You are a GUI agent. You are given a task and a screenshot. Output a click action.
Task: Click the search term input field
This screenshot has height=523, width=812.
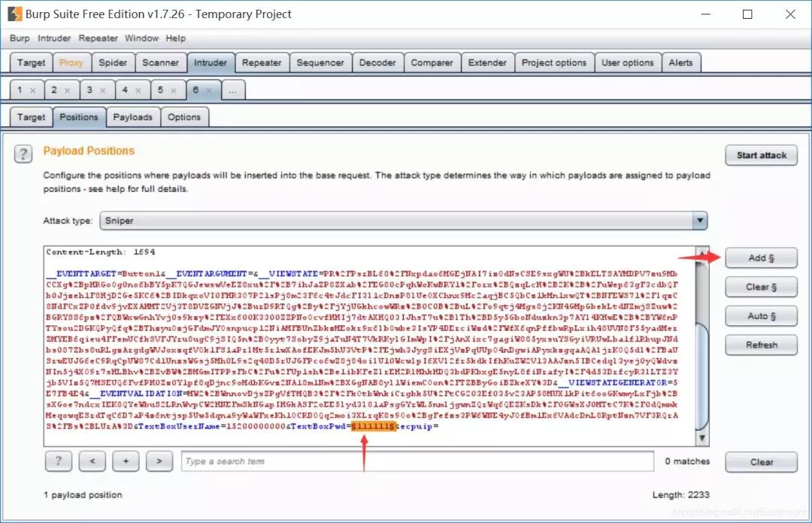tap(417, 461)
